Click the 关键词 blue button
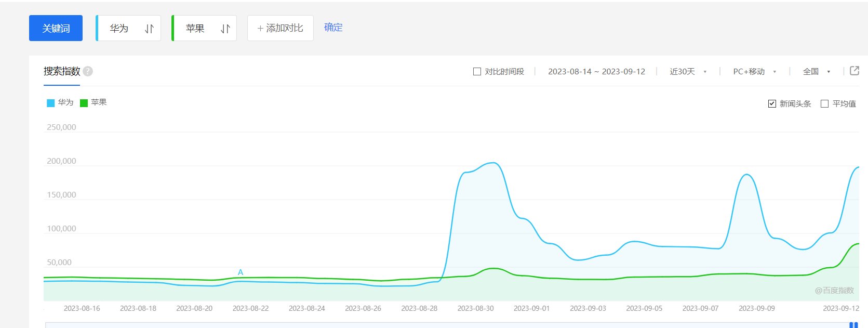Viewport: 868px width, 328px height. [56, 28]
